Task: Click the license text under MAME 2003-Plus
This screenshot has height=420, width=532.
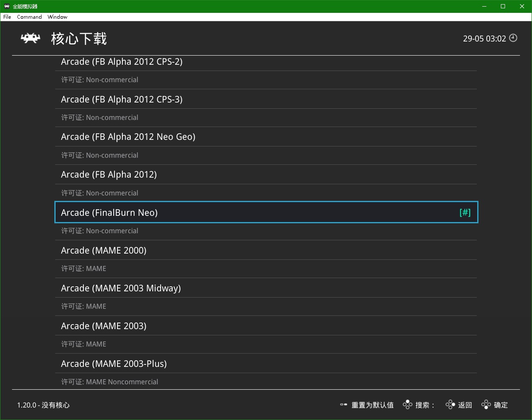Action: 110,382
